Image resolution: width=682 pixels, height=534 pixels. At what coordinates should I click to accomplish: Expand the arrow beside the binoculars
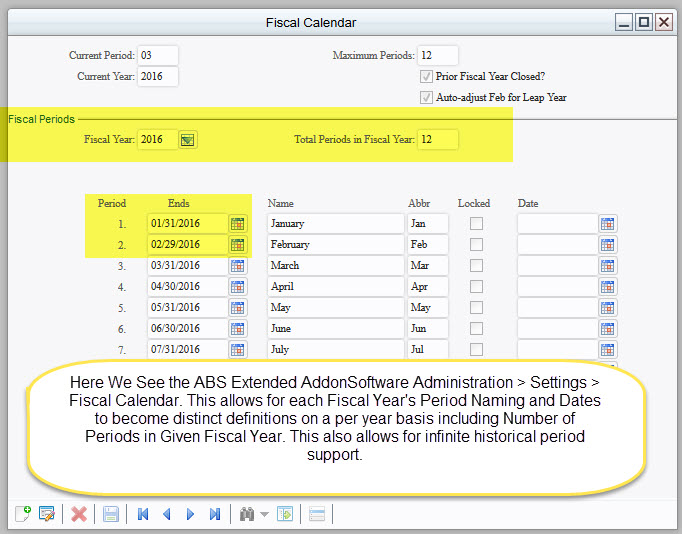click(264, 515)
